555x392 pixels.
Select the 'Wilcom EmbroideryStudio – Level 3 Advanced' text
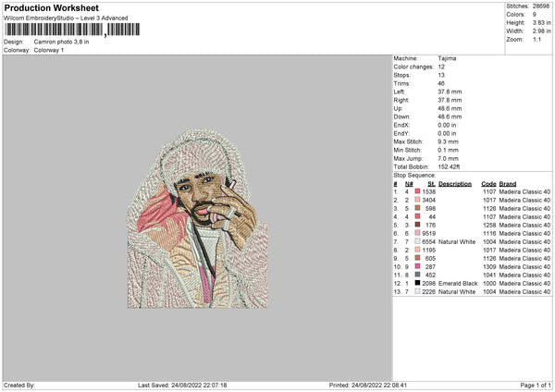coord(66,18)
